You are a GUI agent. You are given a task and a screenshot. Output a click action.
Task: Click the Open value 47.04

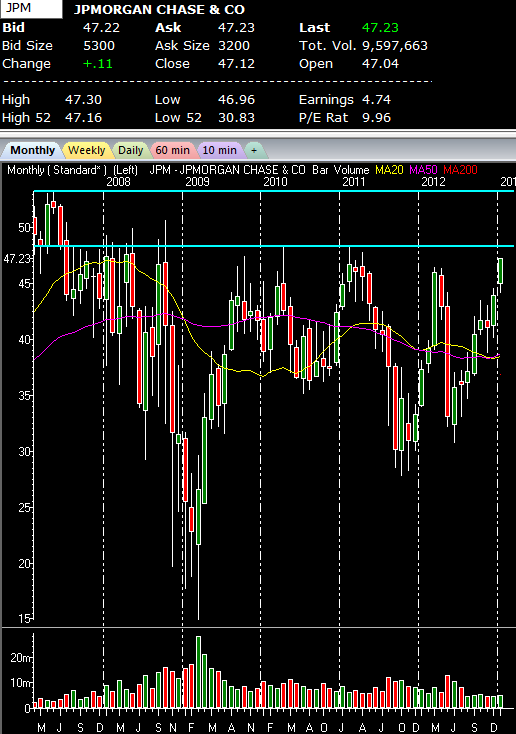click(380, 64)
